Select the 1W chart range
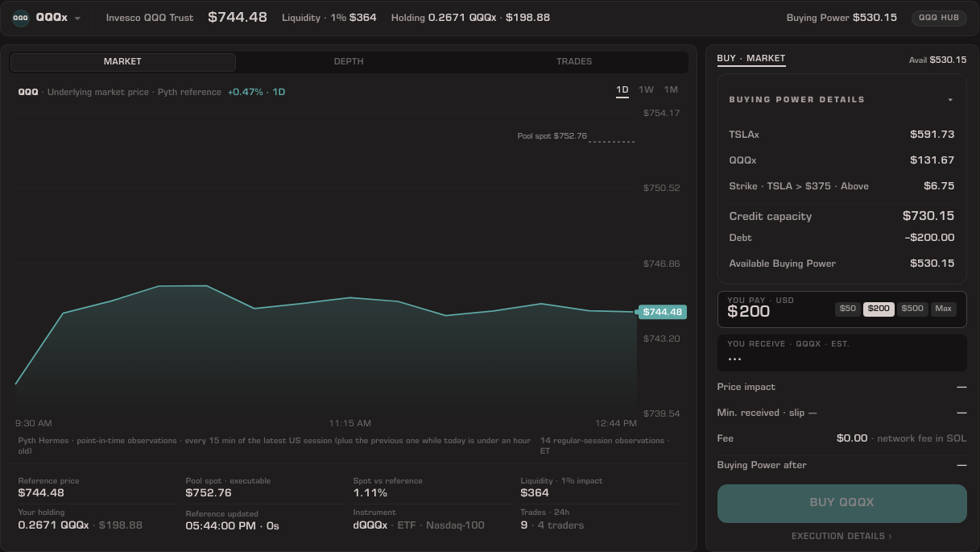The height and width of the screenshot is (552, 980). pyautogui.click(x=647, y=90)
